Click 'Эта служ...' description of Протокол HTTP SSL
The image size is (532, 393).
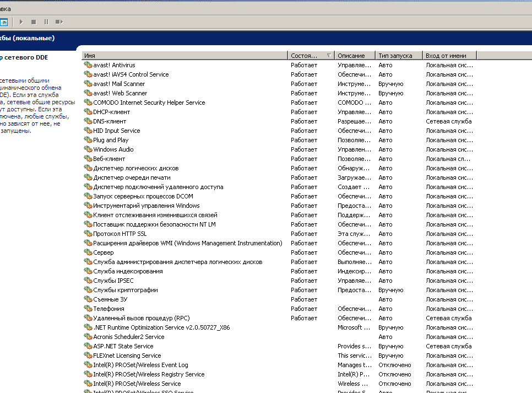354,234
